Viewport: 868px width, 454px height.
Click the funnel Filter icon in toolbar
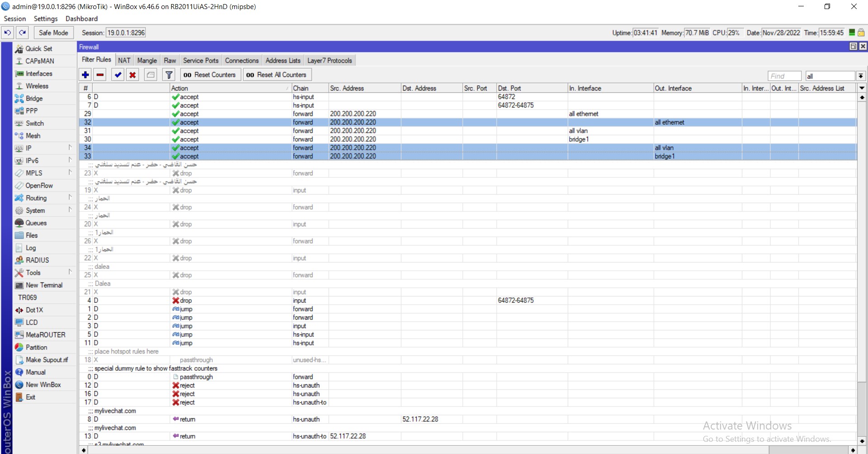pos(169,75)
